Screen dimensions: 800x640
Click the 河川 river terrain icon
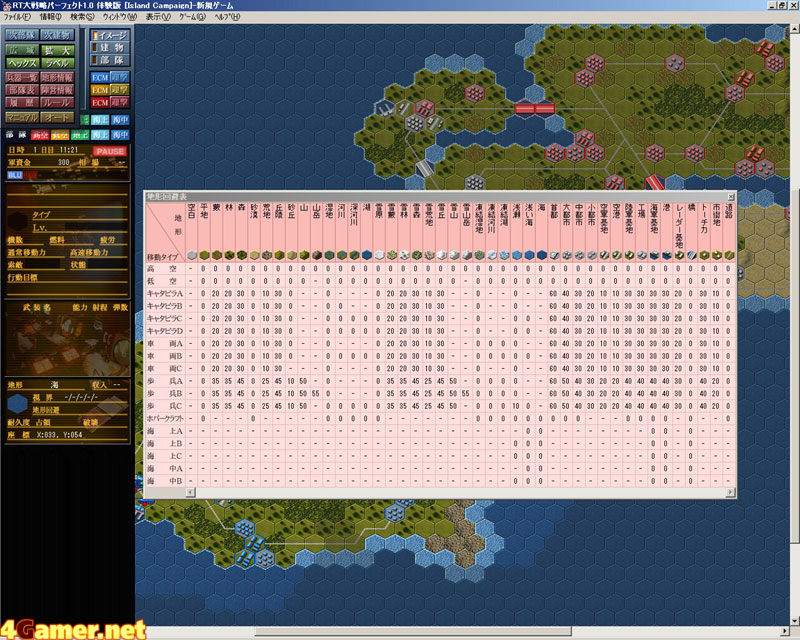[341, 255]
